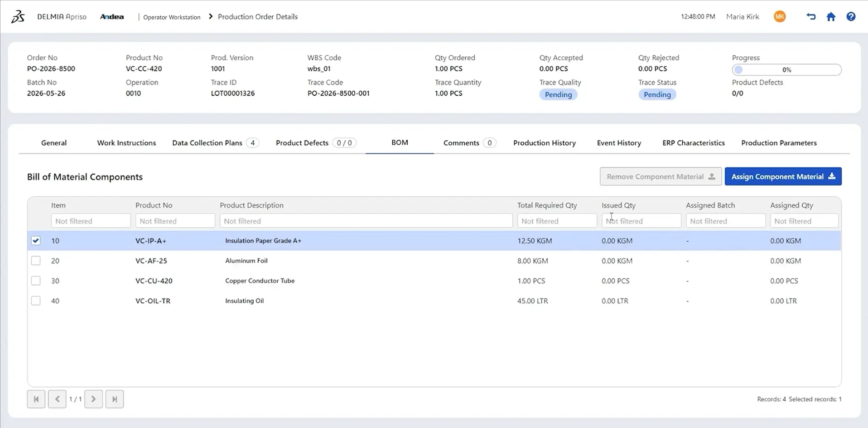The width and height of the screenshot is (868, 428).
Task: Go to first page of records
Action: click(x=36, y=399)
